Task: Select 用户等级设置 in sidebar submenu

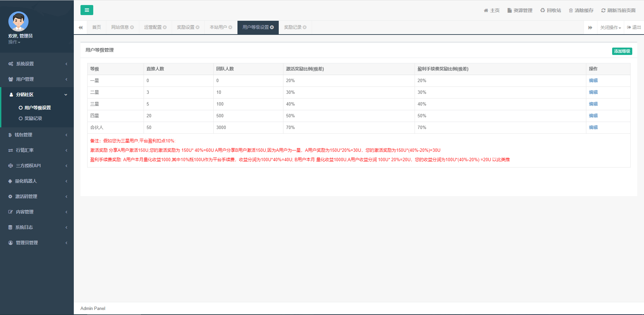Action: pyautogui.click(x=38, y=108)
